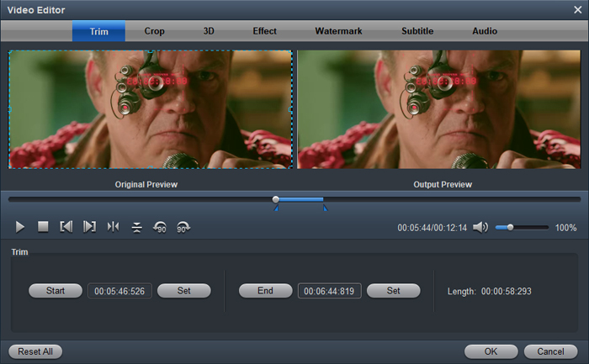The width and height of the screenshot is (589, 364).
Task: Switch to the Subtitle tab
Action: (417, 31)
